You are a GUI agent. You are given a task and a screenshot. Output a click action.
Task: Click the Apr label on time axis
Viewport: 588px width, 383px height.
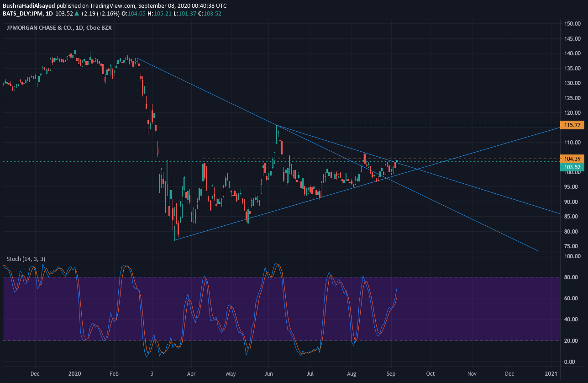coord(192,373)
